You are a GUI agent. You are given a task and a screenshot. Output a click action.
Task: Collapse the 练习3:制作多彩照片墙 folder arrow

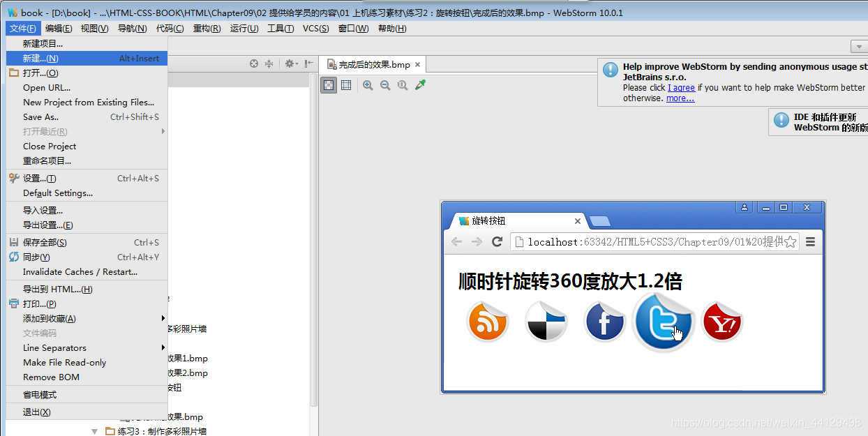coord(95,431)
